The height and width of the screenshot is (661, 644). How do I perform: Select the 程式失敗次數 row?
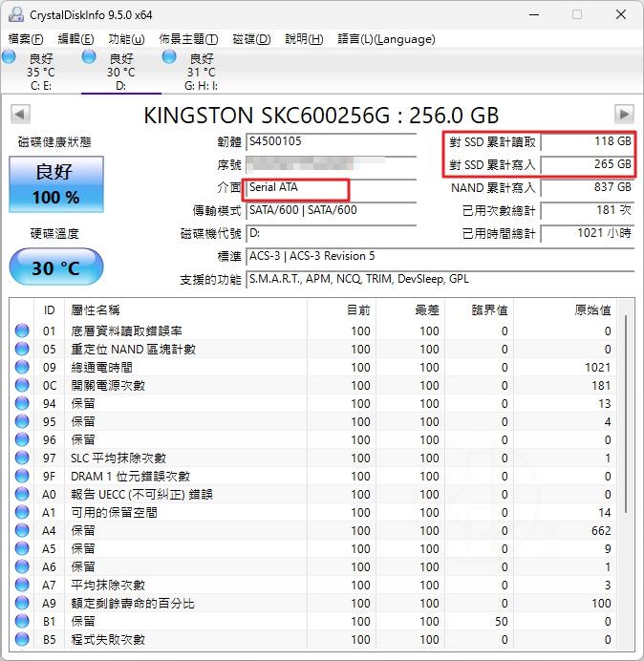click(313, 639)
